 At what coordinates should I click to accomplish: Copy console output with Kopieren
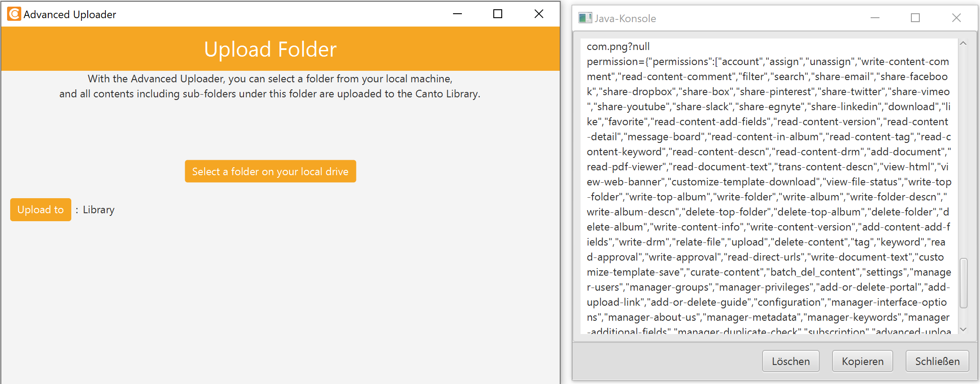pos(862,361)
